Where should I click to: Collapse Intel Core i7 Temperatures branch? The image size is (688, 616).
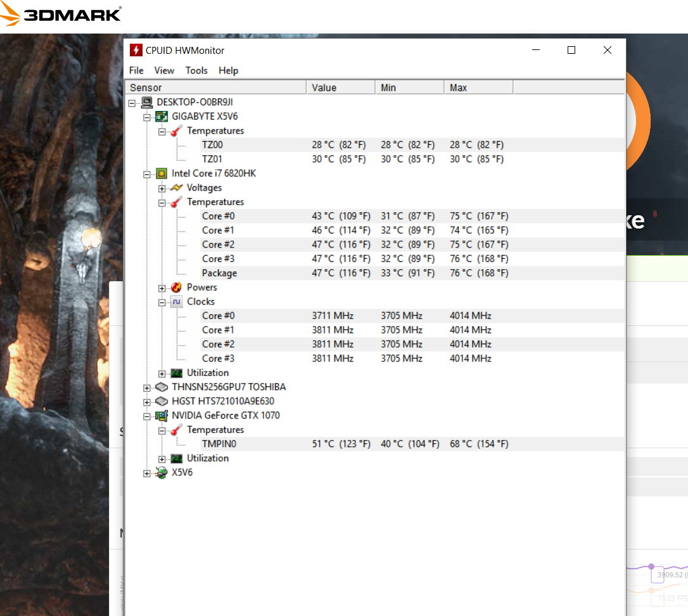tap(162, 203)
